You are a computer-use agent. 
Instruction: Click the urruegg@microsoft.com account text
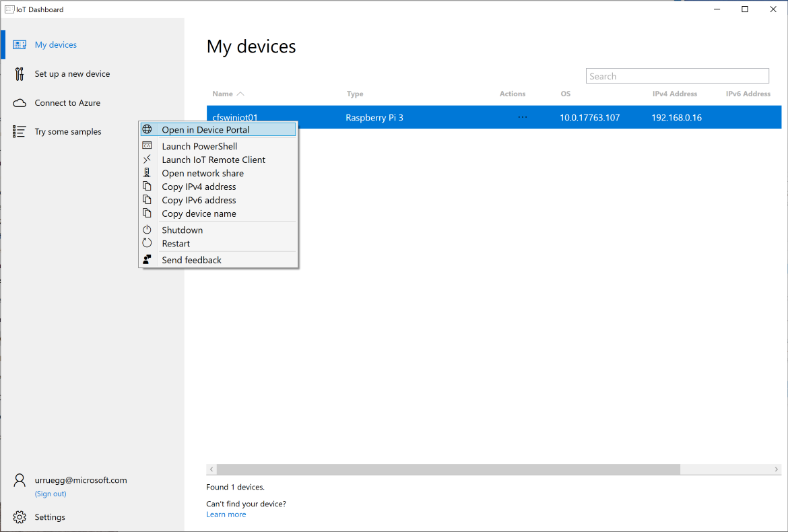click(81, 480)
